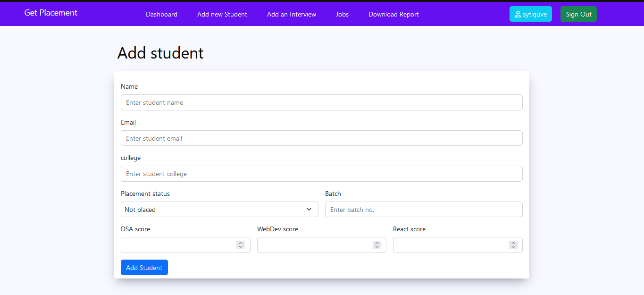Click the Add student page heading
This screenshot has height=295, width=644.
point(160,53)
